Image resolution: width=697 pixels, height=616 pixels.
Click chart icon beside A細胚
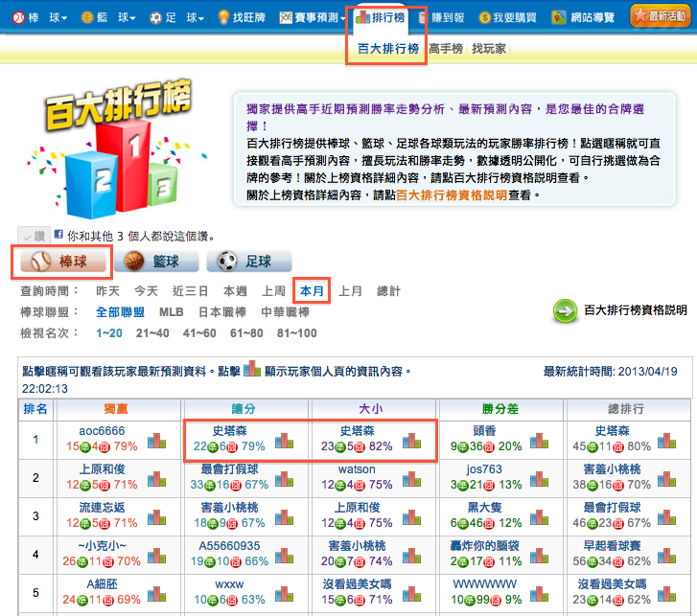point(156,593)
